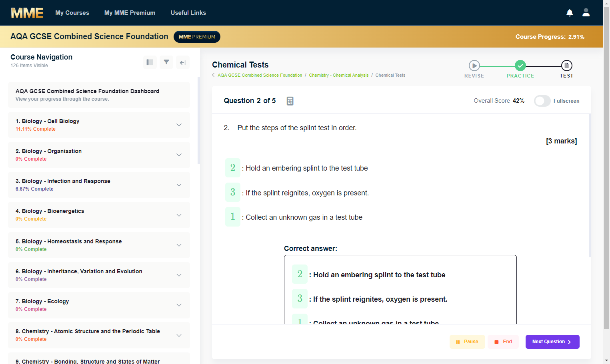Open the calculator icon beside Question 2
The width and height of the screenshot is (610, 364).
tap(290, 101)
